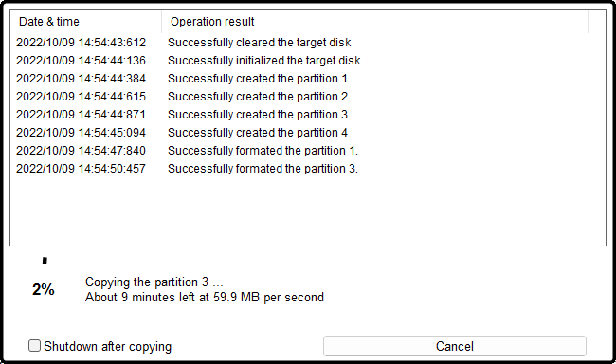The width and height of the screenshot is (616, 364).
Task: Click the Shutdown after copying label text
Action: pyautogui.click(x=108, y=346)
